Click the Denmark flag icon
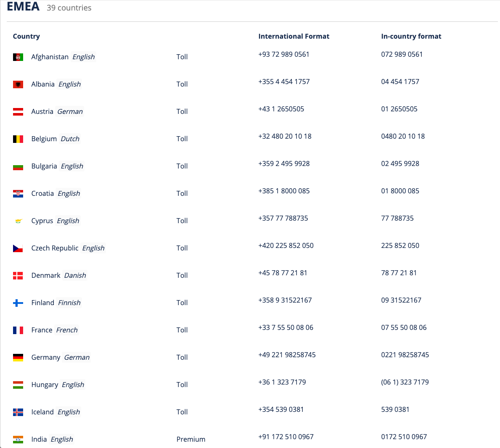This screenshot has height=448, width=500. pos(18,276)
